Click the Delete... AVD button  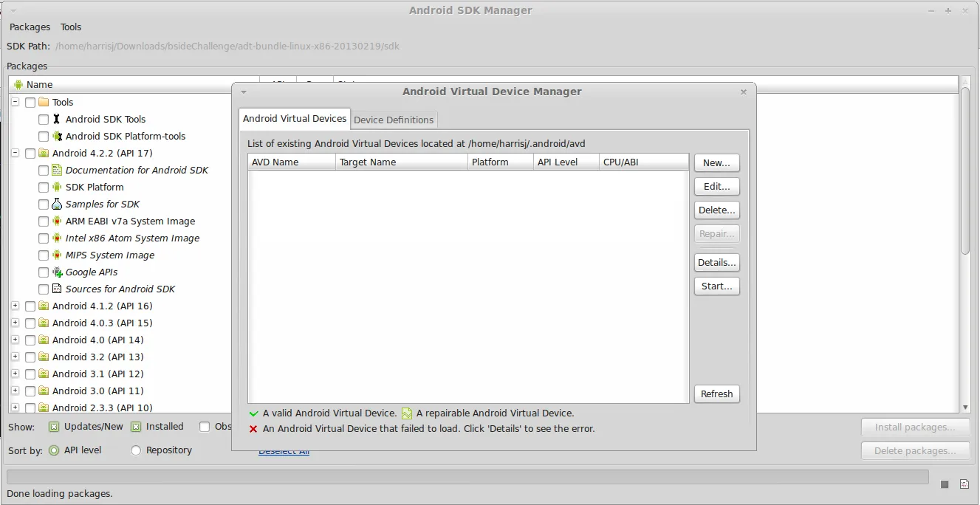tap(716, 210)
